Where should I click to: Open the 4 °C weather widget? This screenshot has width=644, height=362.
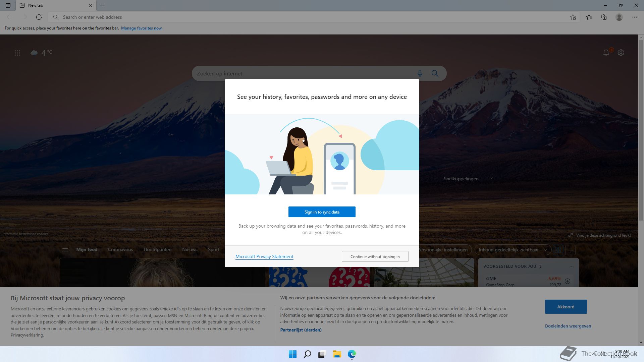click(41, 53)
